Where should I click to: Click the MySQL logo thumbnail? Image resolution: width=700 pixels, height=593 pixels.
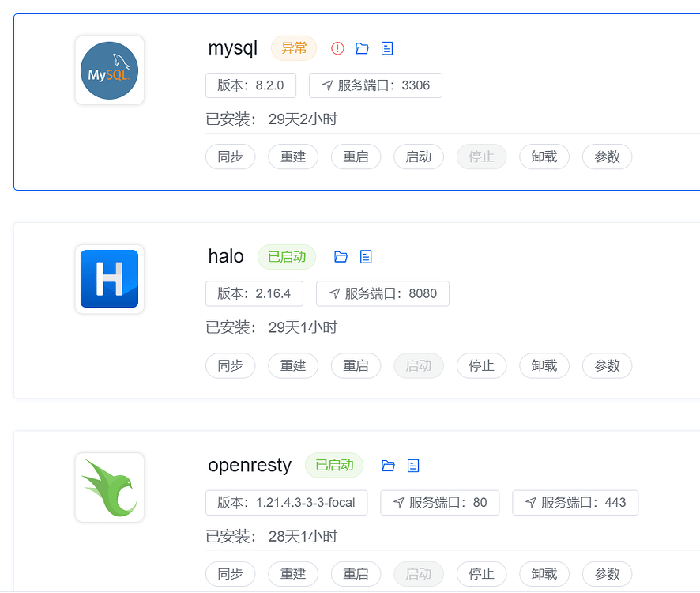[109, 70]
